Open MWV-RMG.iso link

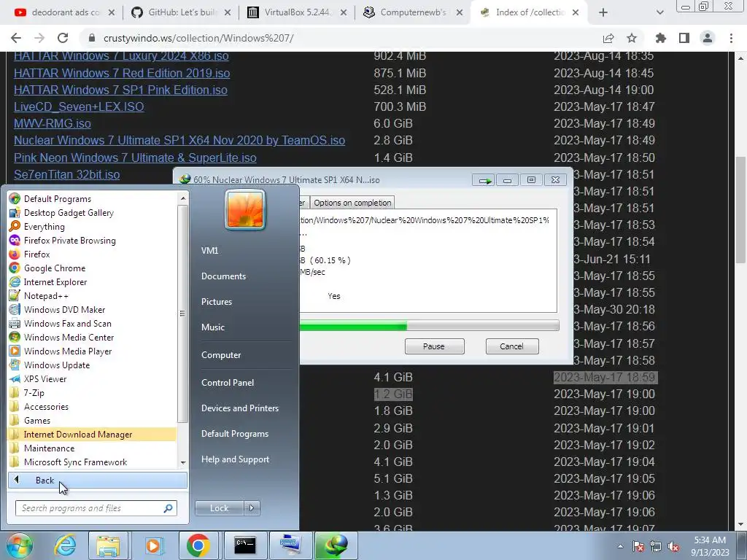click(53, 124)
